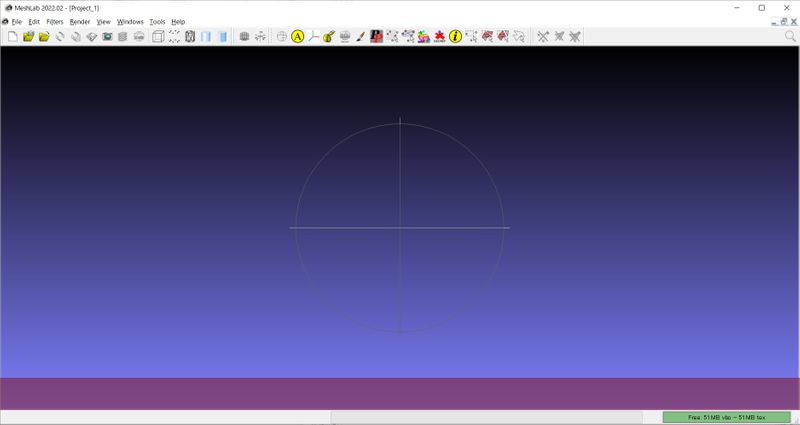The height and width of the screenshot is (425, 800).
Task: Open the Filters menu
Action: pyautogui.click(x=54, y=21)
